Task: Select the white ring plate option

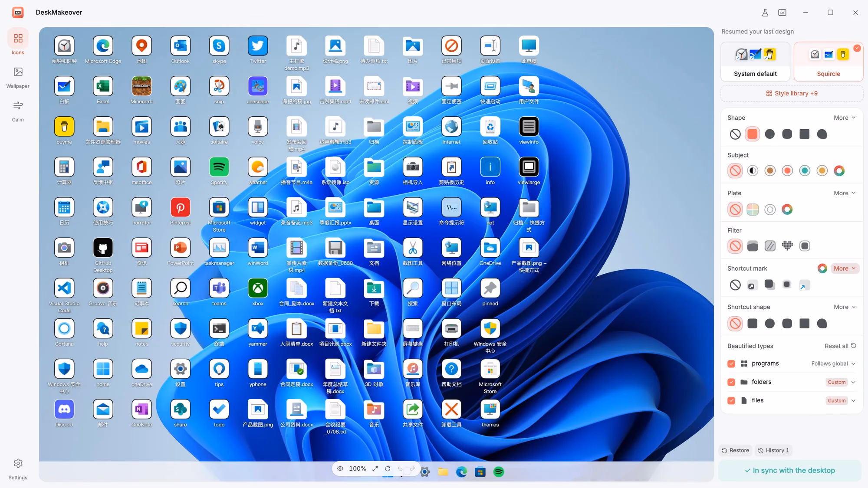Action: (x=770, y=210)
